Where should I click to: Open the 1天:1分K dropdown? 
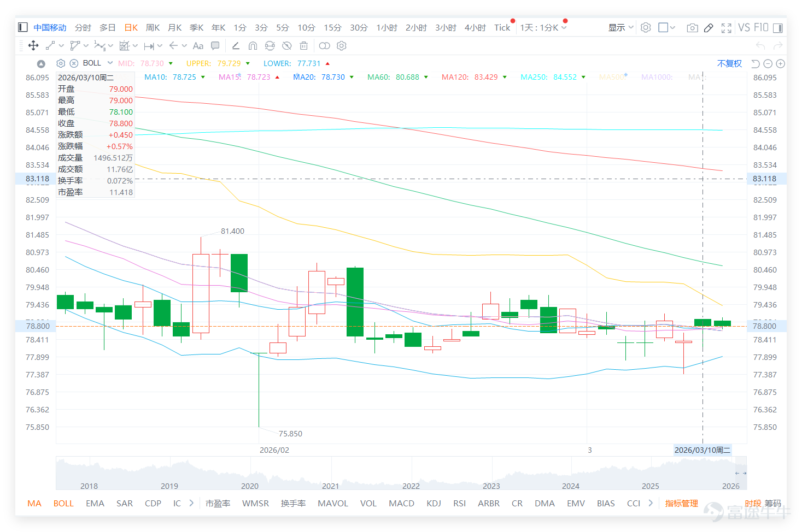click(x=543, y=27)
